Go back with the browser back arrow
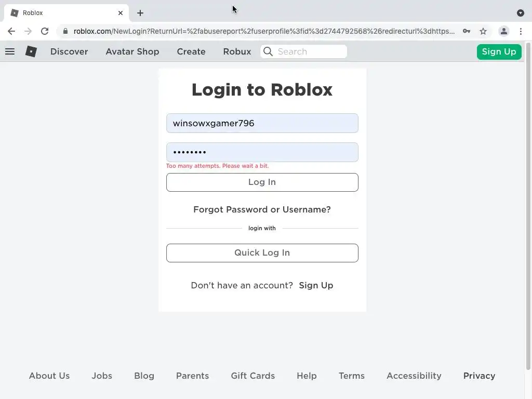The width and height of the screenshot is (532, 399). coord(11,31)
